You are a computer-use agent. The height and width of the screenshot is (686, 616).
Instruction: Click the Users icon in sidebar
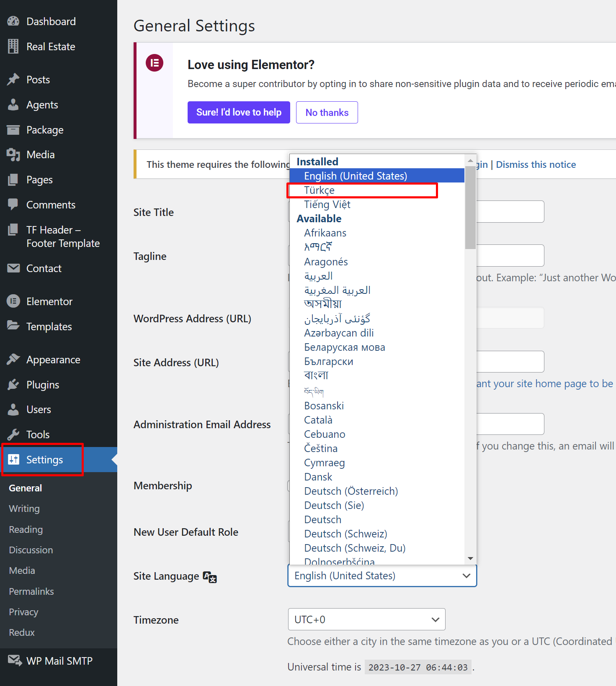[x=13, y=410]
